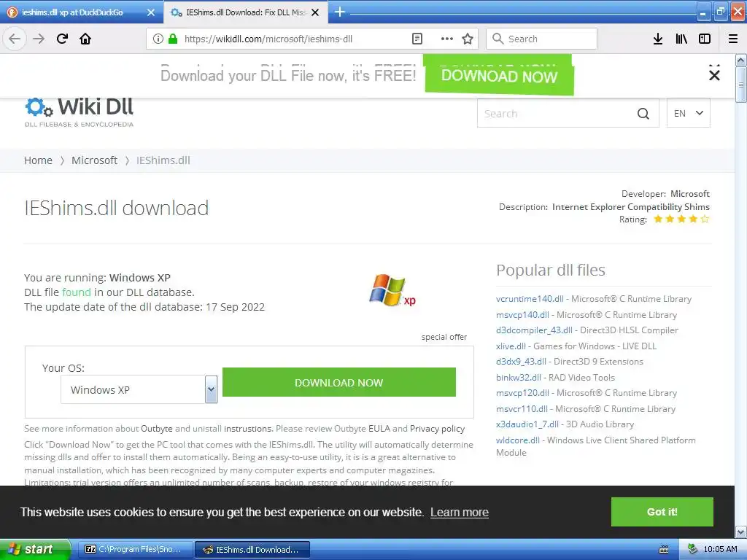
Task: Click the Windows XP logo image
Action: click(392, 290)
